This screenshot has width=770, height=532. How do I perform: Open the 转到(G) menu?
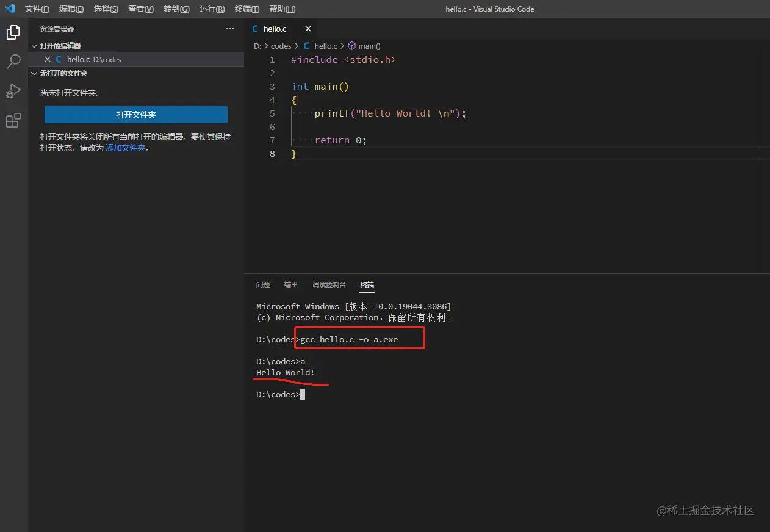click(x=176, y=9)
